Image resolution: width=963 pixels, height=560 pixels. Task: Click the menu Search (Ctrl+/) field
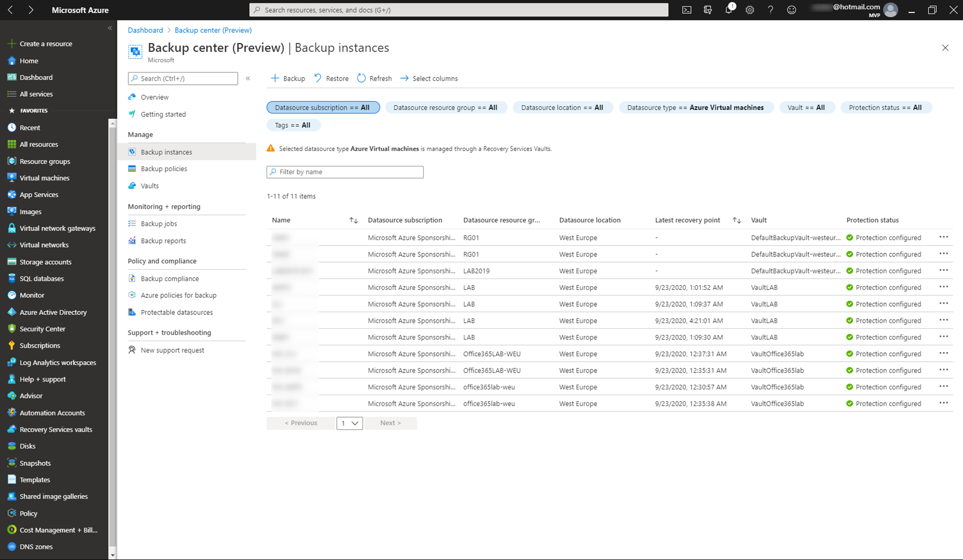183,79
